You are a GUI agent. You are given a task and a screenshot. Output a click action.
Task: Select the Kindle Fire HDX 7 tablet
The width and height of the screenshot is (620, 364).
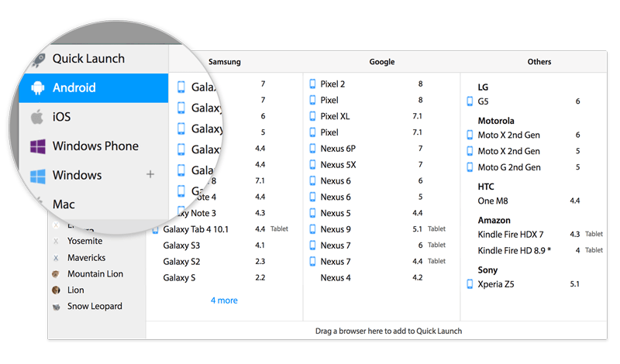[x=510, y=234]
